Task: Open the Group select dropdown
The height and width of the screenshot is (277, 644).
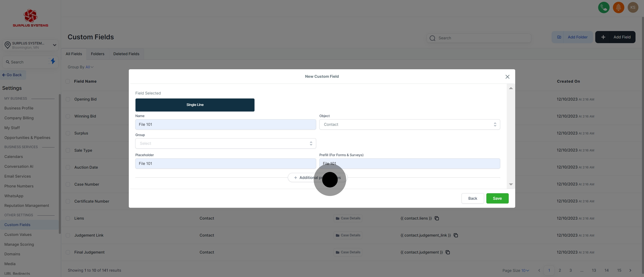Action: [225, 143]
